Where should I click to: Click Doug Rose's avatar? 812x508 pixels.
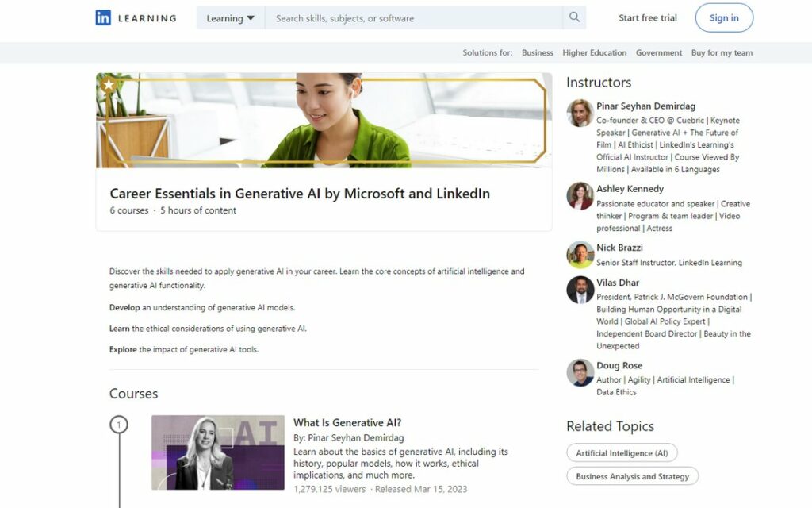click(x=579, y=374)
